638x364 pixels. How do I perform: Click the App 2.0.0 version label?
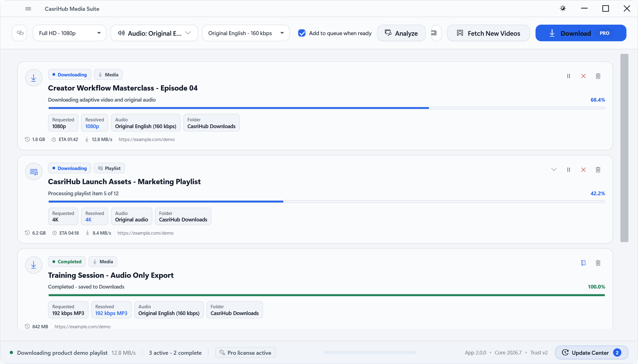tap(475, 353)
